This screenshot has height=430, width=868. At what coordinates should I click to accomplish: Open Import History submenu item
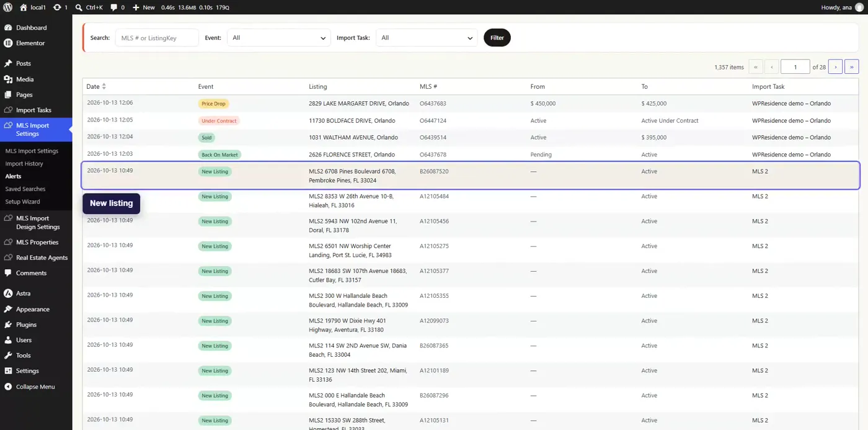(24, 164)
